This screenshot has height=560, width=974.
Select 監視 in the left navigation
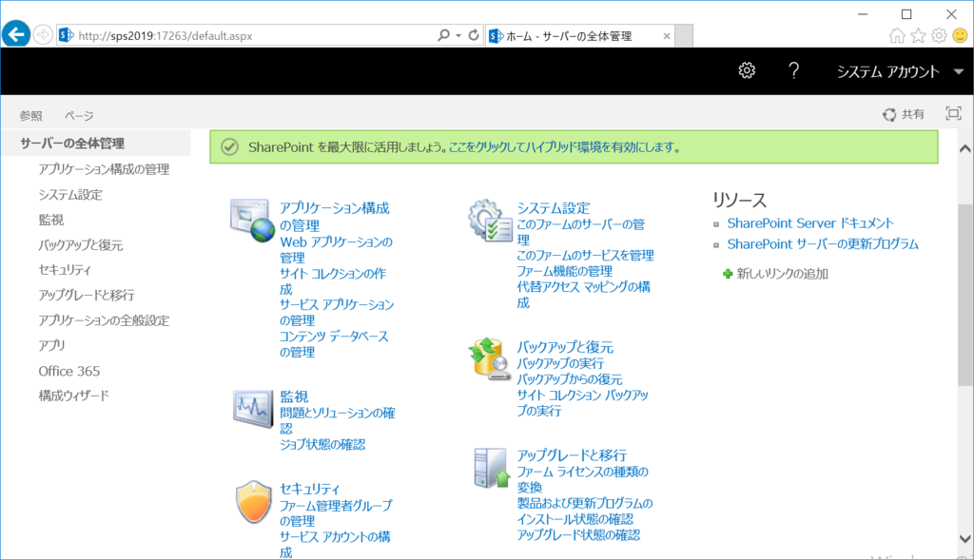51,220
